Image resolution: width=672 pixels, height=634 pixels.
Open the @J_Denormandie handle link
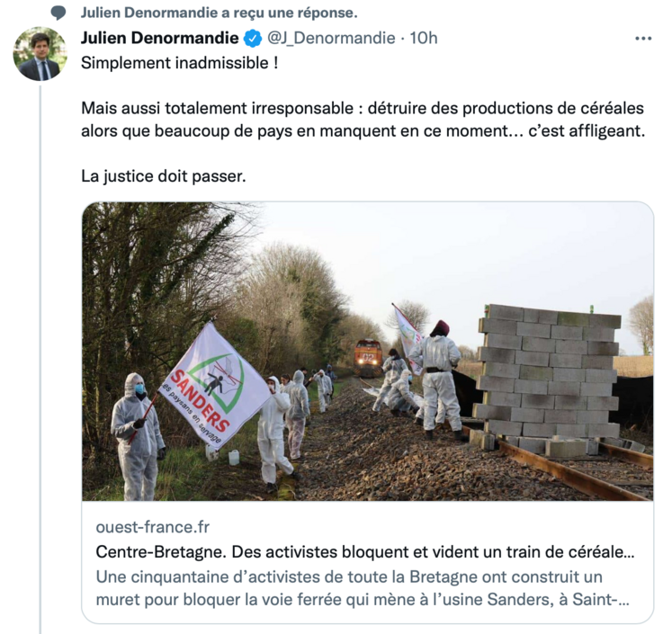[331, 38]
